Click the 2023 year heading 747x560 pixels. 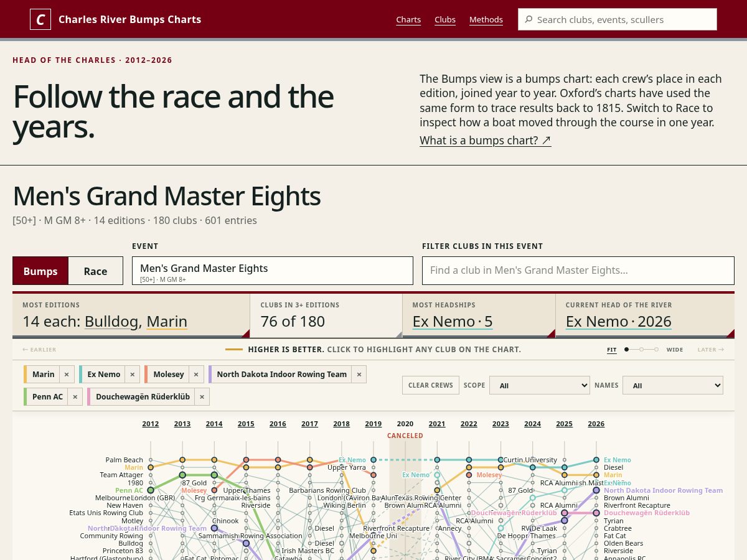pyautogui.click(x=500, y=424)
